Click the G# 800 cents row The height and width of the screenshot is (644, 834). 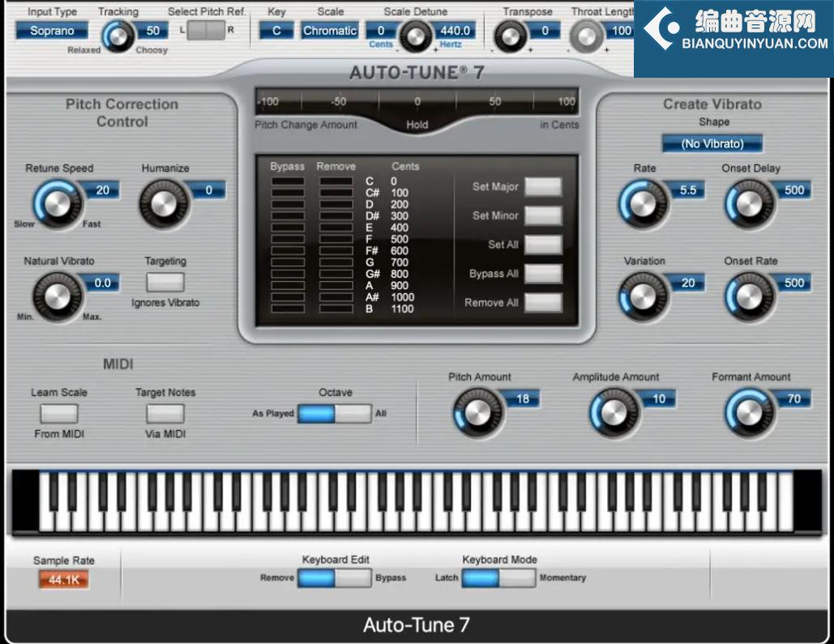tap(340, 274)
